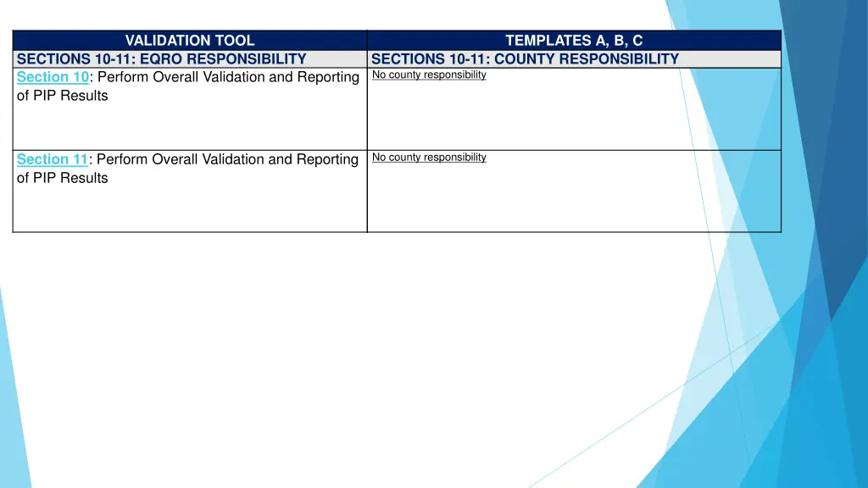Image resolution: width=868 pixels, height=488 pixels.
Task: Click 'No county responsibility' in Section 10 row
Action: click(x=429, y=75)
